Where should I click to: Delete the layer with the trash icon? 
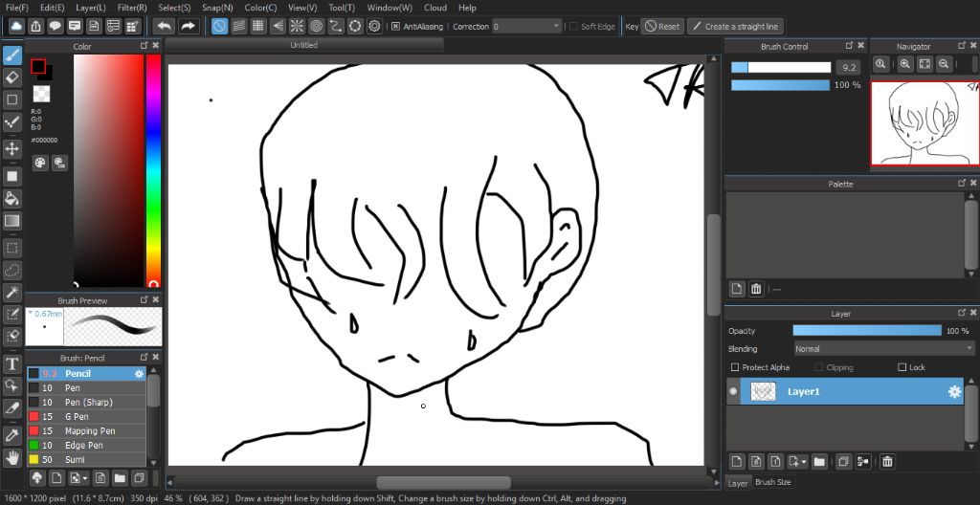click(887, 462)
